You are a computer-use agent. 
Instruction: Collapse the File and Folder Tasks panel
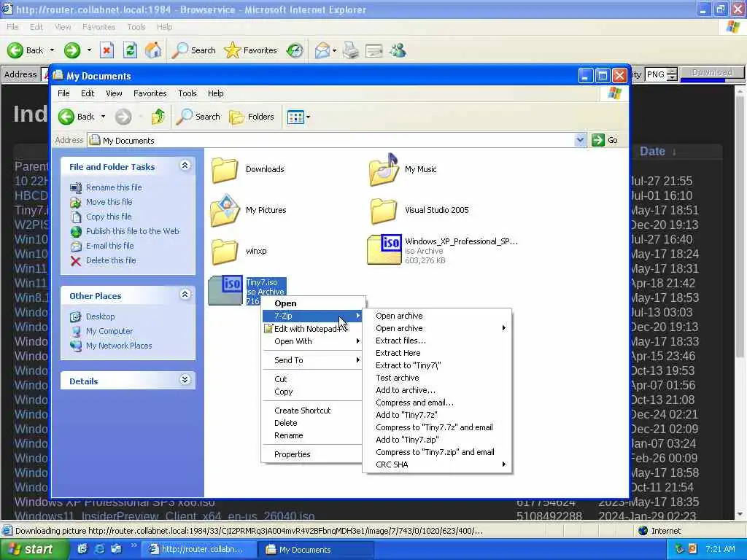click(x=185, y=166)
